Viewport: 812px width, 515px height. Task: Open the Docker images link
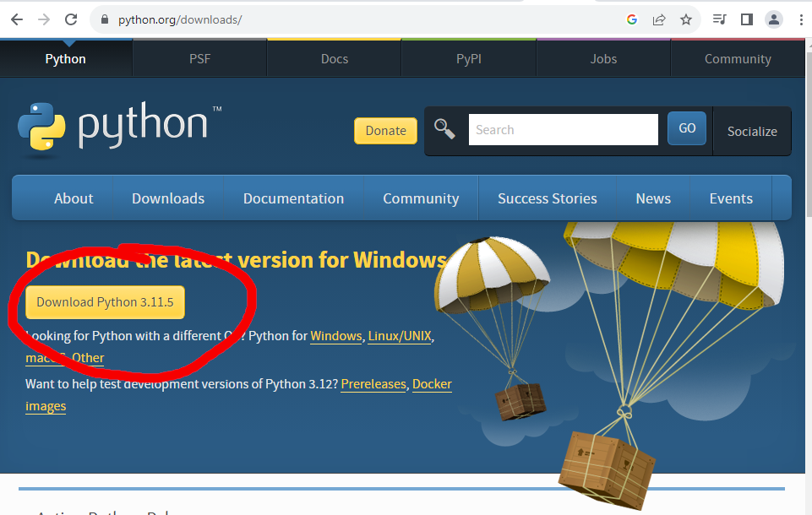[432, 384]
